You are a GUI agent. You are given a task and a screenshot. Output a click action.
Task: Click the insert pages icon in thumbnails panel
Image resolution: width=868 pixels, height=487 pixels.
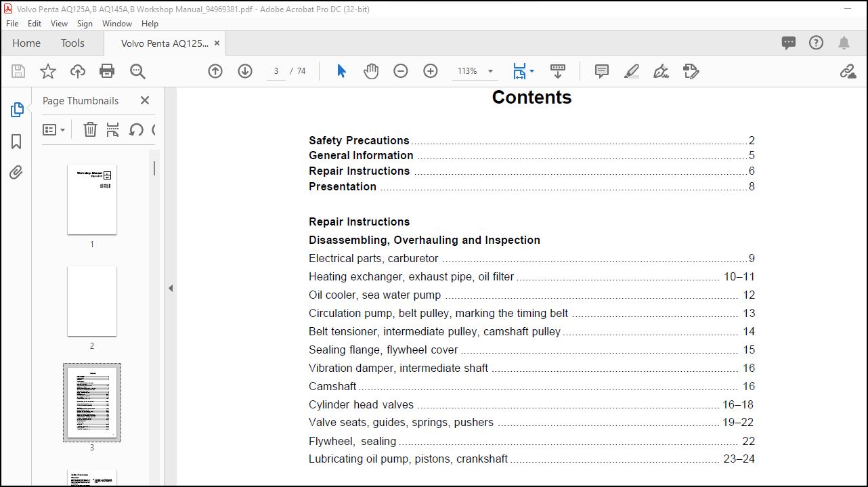pos(113,129)
